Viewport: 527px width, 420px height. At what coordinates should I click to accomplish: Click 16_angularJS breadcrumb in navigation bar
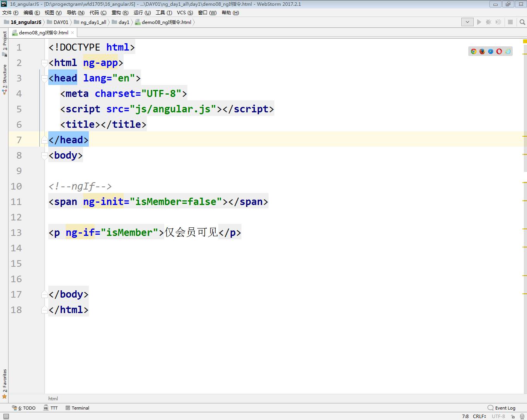[22, 22]
